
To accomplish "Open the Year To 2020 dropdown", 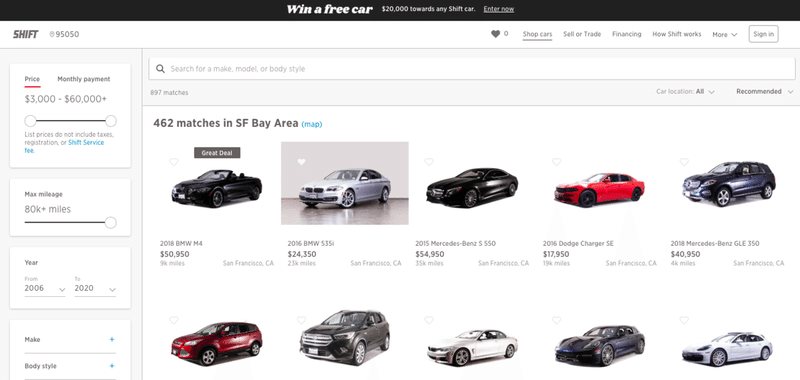I will (x=95, y=289).
